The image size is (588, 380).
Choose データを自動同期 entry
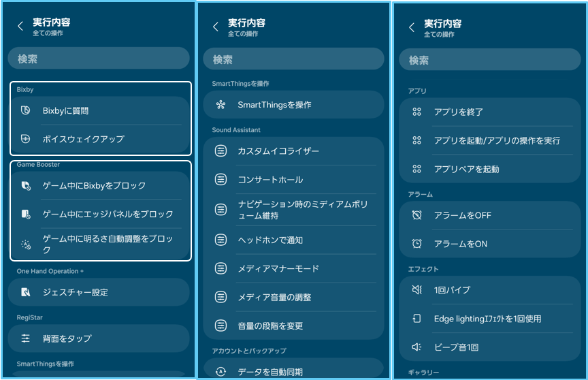(293, 370)
